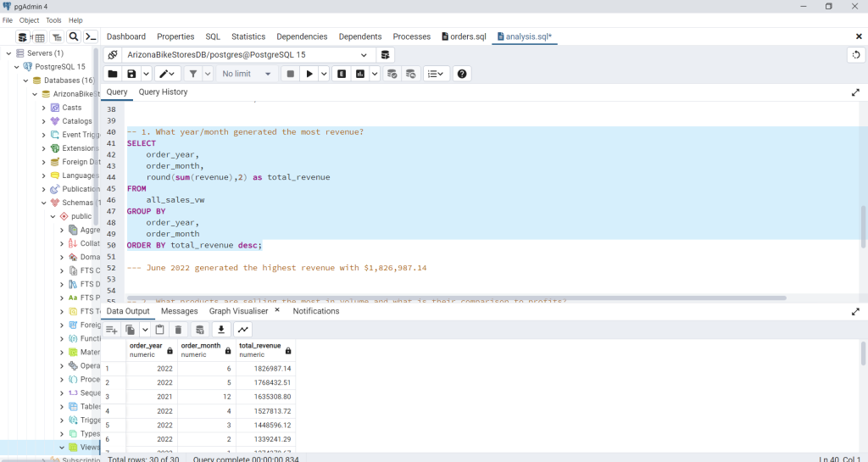
Task: Click the Open file folder icon
Action: pos(113,74)
